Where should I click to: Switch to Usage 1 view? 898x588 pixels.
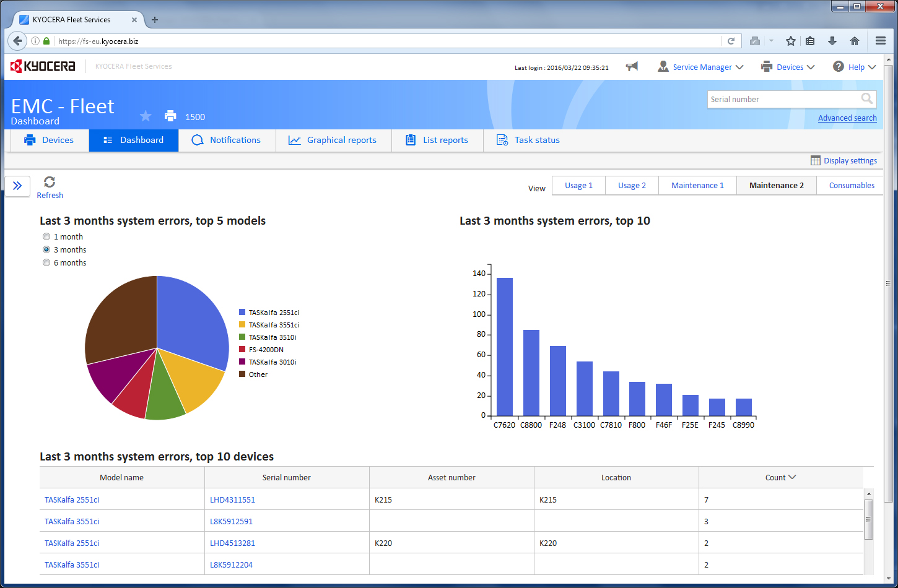coord(578,185)
